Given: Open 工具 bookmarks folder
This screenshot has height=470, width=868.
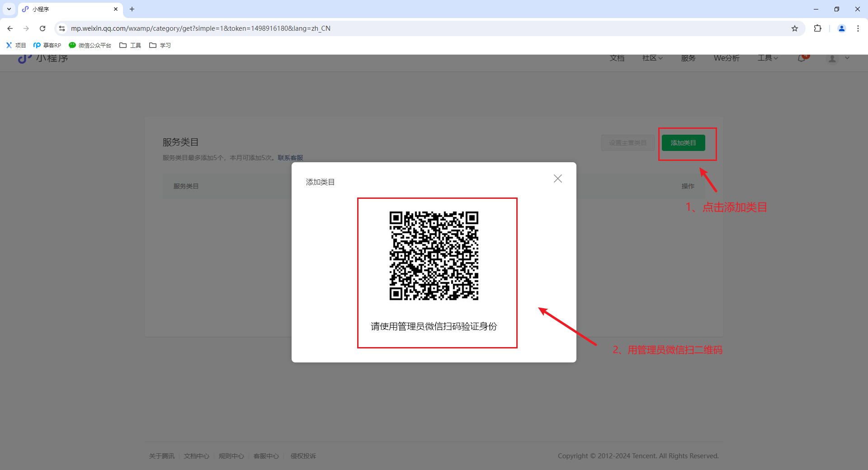Looking at the screenshot, I should pos(130,45).
